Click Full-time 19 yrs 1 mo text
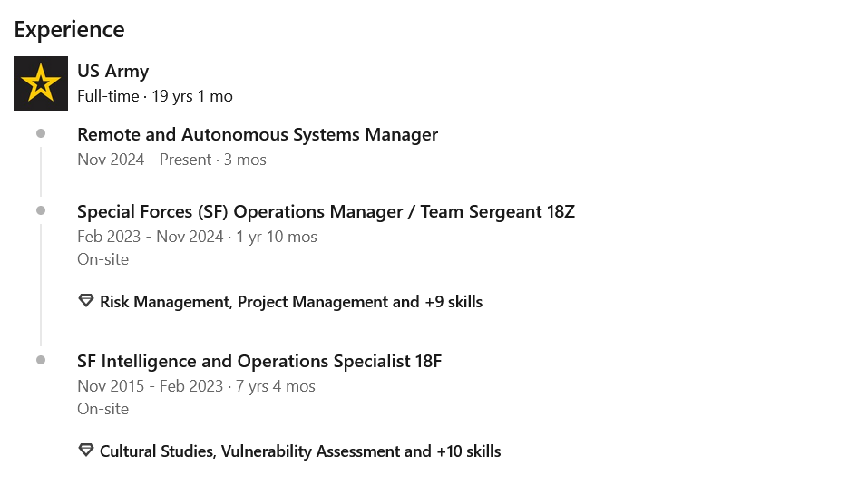 coord(155,96)
